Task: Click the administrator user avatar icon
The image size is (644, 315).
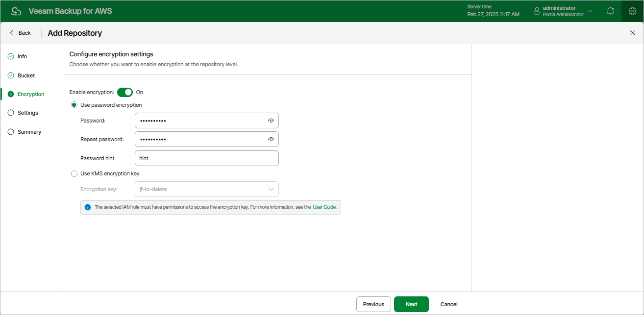Action: 537,11
